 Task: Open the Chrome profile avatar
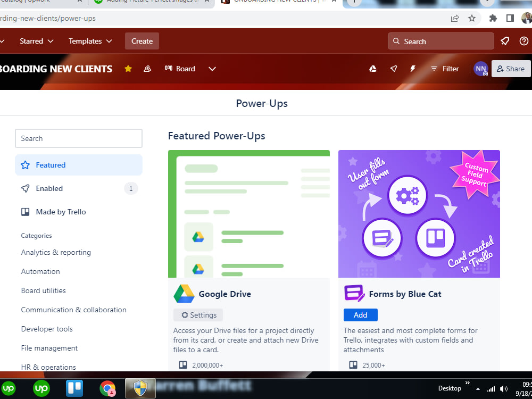pyautogui.click(x=527, y=18)
